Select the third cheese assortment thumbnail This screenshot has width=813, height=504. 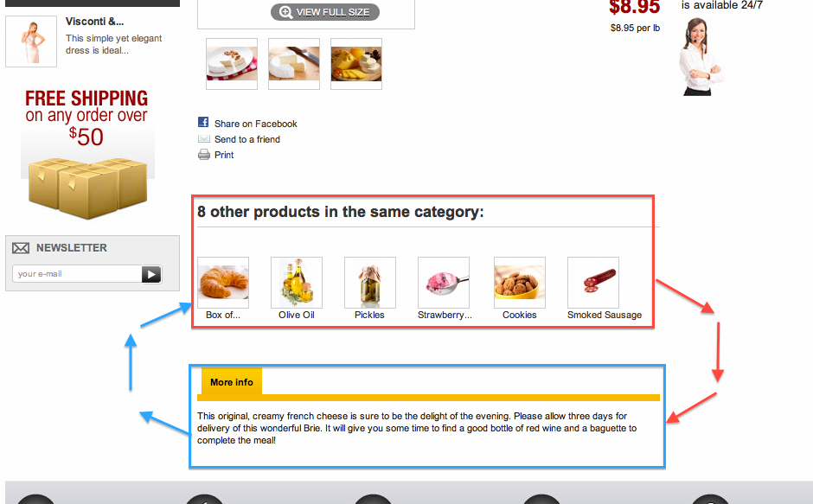pos(356,64)
